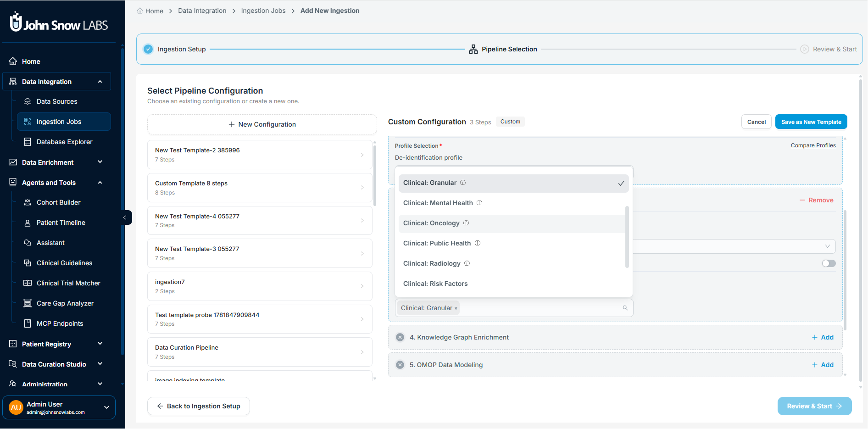
Task: Add the Knowledge Graph Enrichment step
Action: pyautogui.click(x=823, y=337)
